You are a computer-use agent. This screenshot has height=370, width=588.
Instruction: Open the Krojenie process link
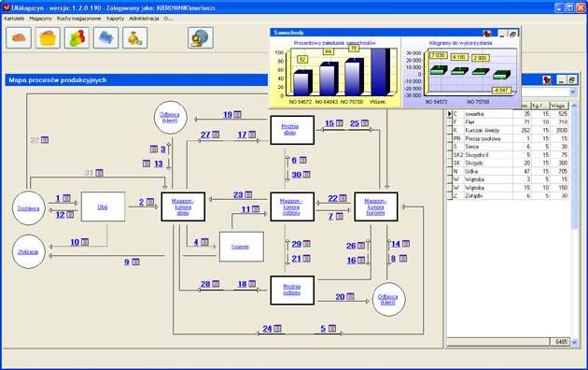tap(240, 247)
